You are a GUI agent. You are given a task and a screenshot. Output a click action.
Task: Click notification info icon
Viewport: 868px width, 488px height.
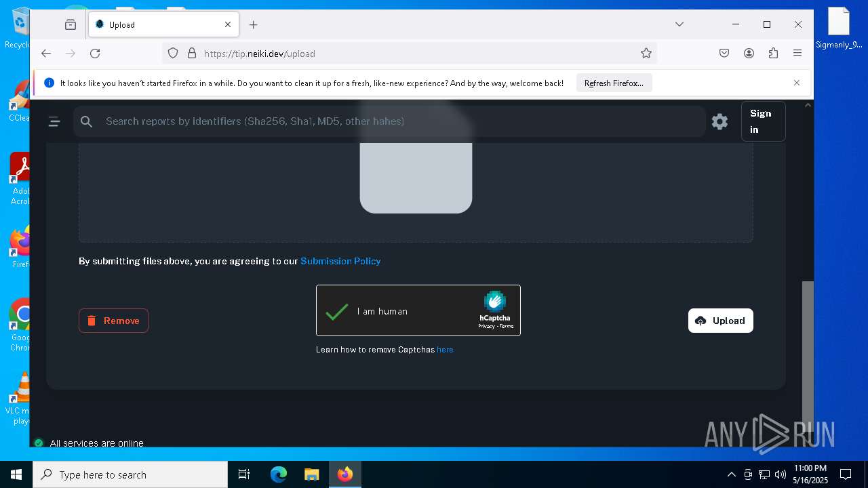click(49, 83)
